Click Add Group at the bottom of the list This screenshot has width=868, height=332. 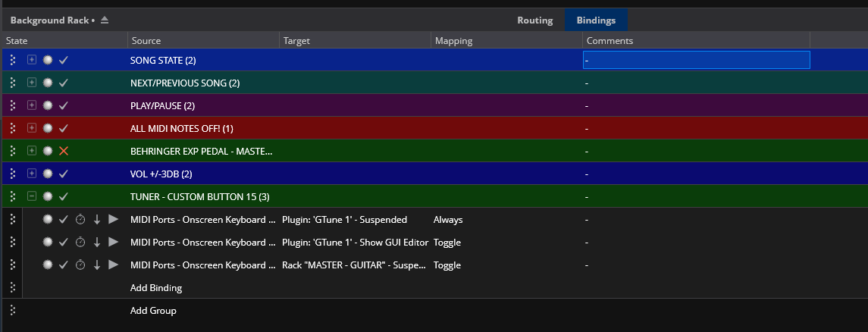tap(153, 311)
